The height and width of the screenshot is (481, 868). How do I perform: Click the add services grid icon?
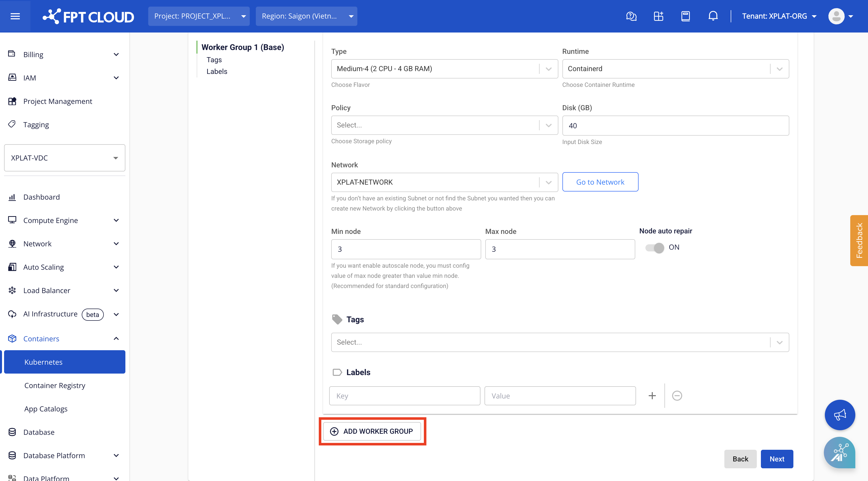click(x=658, y=16)
